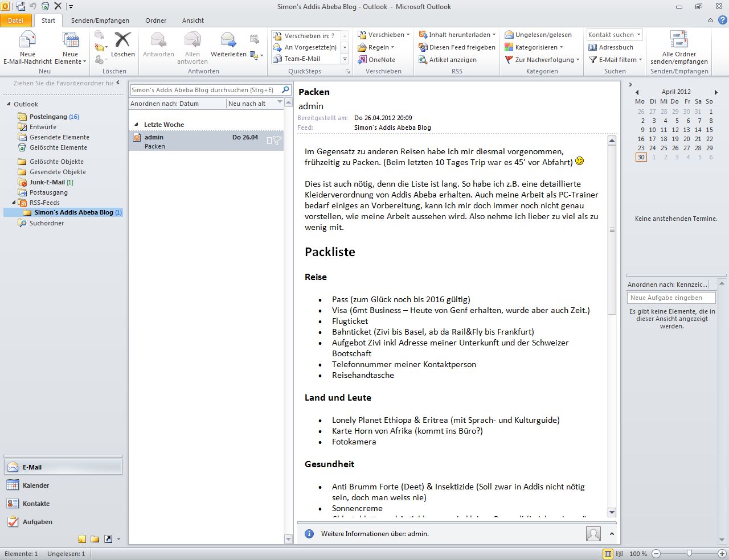Open the Datei tab

[x=16, y=20]
